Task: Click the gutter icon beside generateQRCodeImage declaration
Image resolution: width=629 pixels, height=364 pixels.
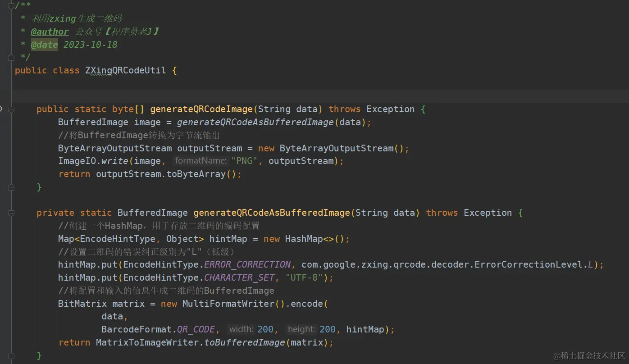Action: pyautogui.click(x=1, y=109)
